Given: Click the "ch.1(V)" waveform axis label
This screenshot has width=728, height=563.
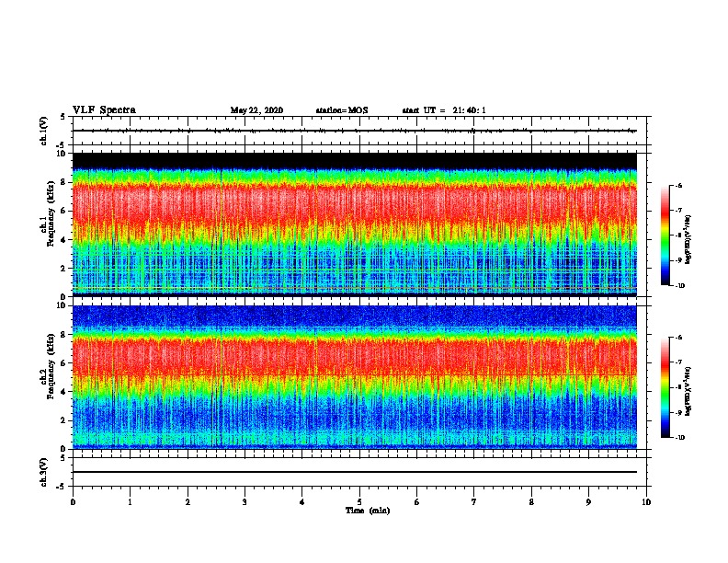Looking at the screenshot, I should (x=43, y=131).
